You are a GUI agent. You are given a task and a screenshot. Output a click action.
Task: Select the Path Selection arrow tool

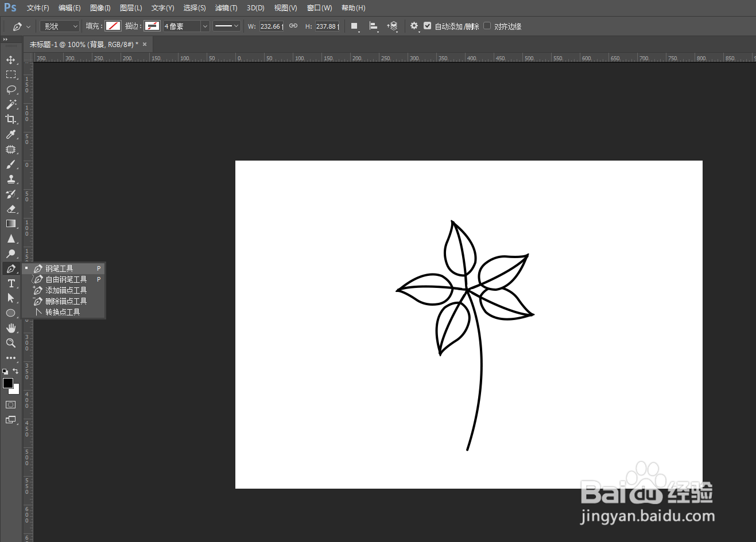(x=11, y=298)
